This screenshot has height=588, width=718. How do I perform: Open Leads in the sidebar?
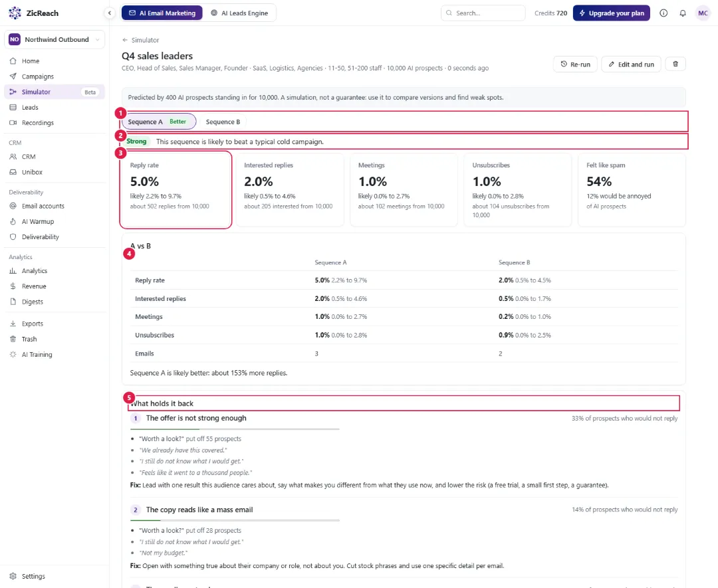pyautogui.click(x=55, y=107)
